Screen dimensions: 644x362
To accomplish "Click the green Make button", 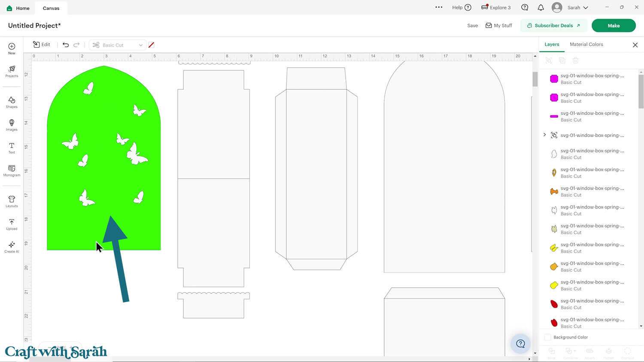I will pyautogui.click(x=613, y=26).
